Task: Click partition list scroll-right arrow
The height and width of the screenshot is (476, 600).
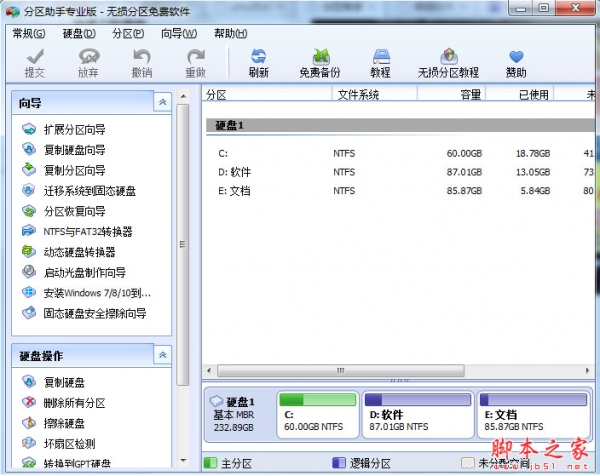Action: [x=587, y=370]
